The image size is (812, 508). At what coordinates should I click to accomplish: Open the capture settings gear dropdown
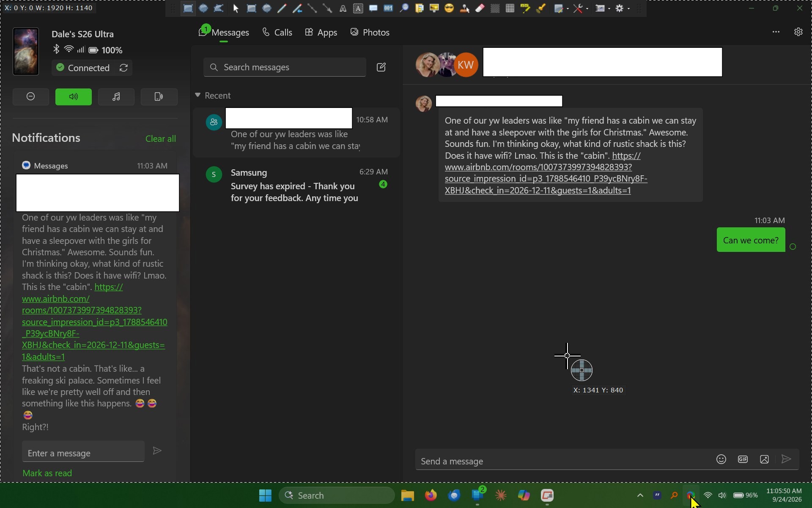tap(622, 8)
